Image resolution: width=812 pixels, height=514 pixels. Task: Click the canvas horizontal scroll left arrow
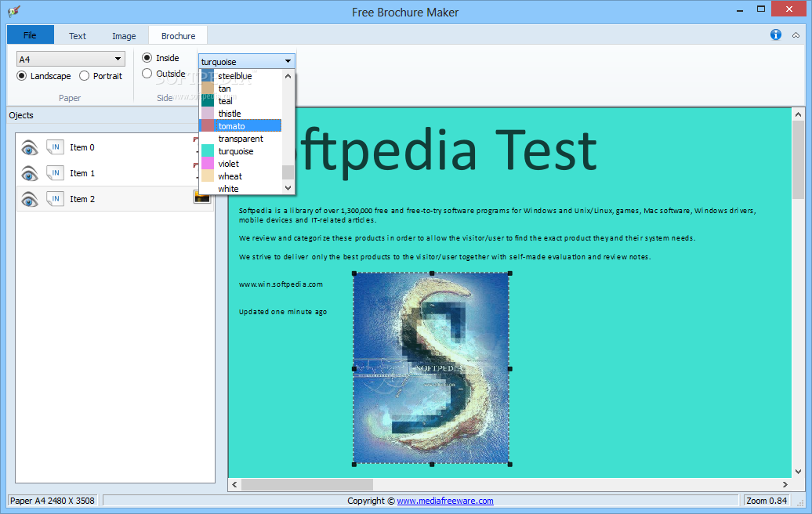tap(234, 484)
